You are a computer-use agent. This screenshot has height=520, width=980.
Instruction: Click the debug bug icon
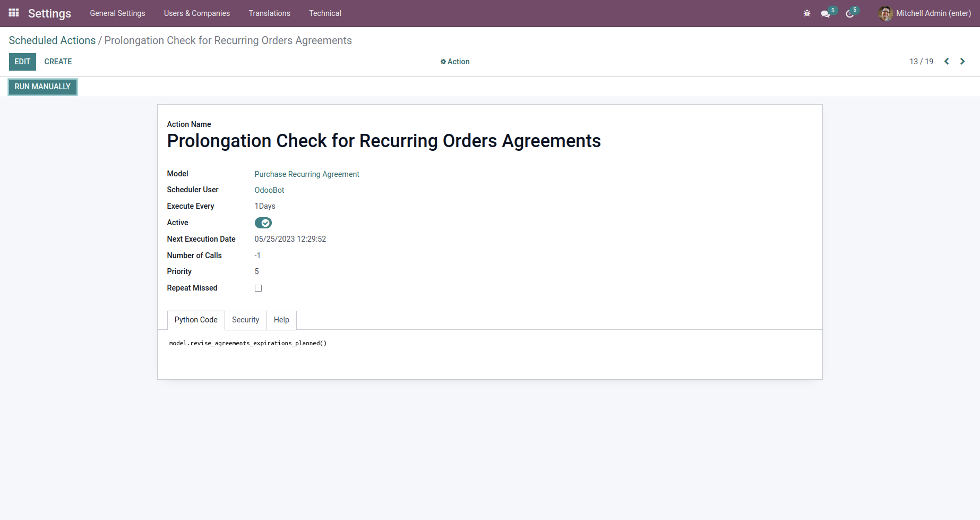pos(807,13)
